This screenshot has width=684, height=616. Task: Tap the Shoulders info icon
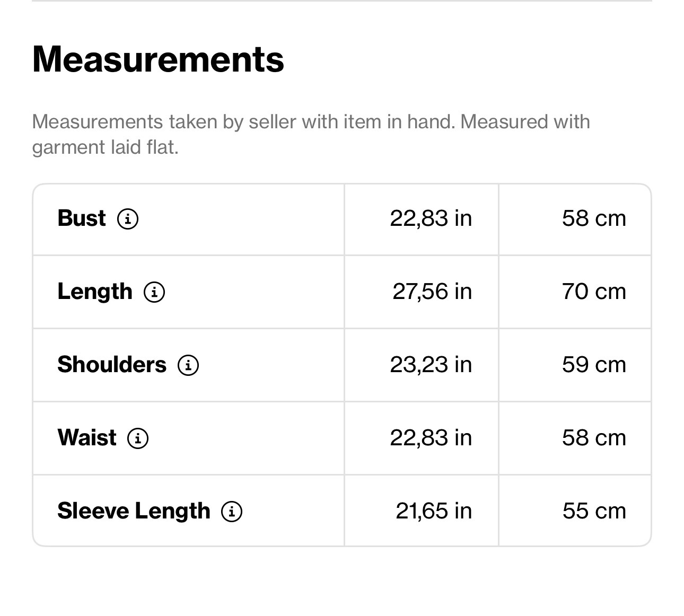click(x=188, y=365)
